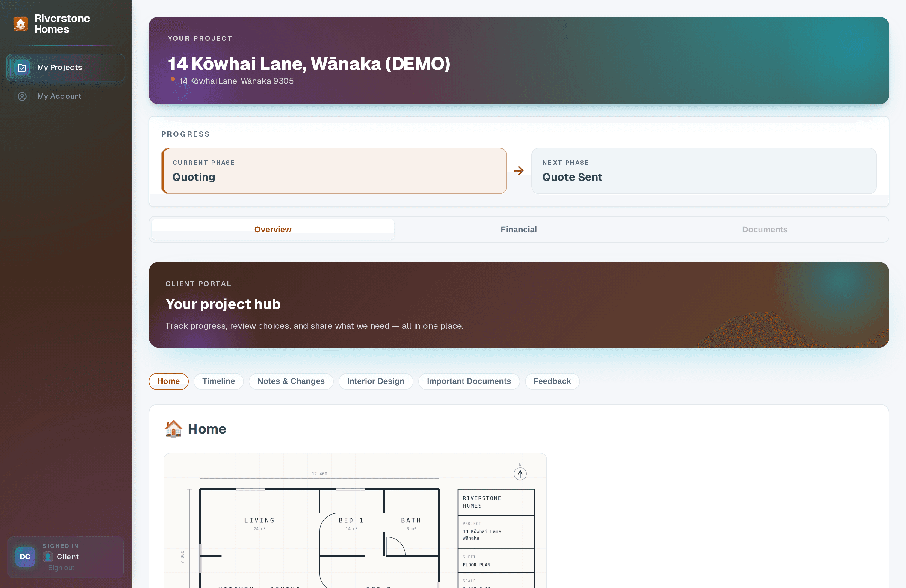Switch to the Overview tab

coord(273,229)
